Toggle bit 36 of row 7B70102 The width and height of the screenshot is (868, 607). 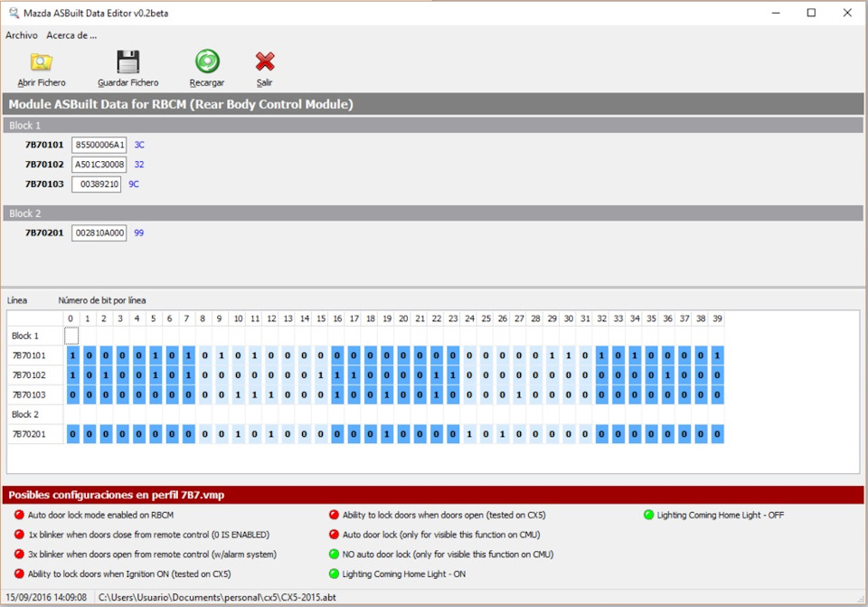667,375
